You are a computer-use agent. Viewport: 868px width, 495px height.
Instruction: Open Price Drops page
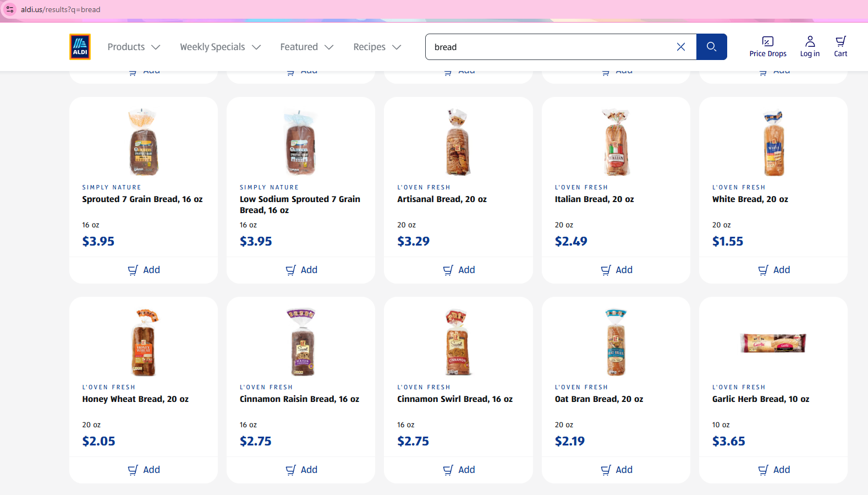767,47
